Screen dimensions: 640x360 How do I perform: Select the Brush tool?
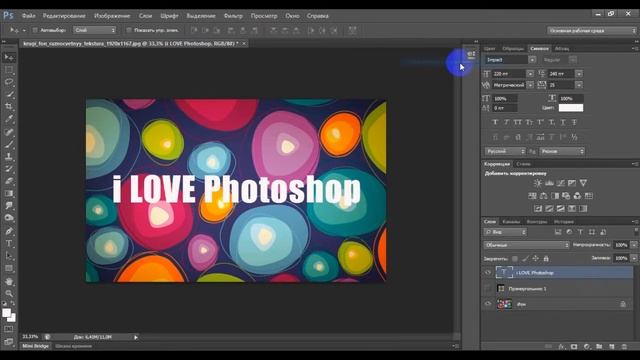[9, 144]
